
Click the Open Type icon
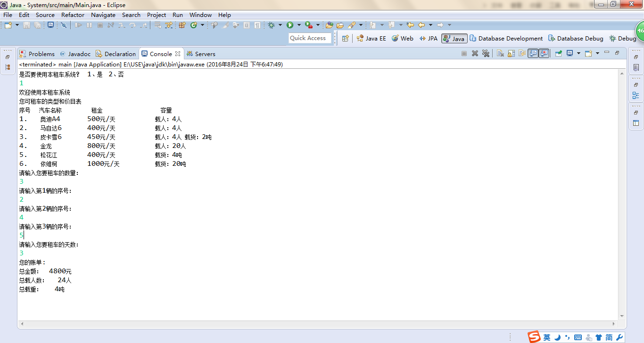point(330,25)
